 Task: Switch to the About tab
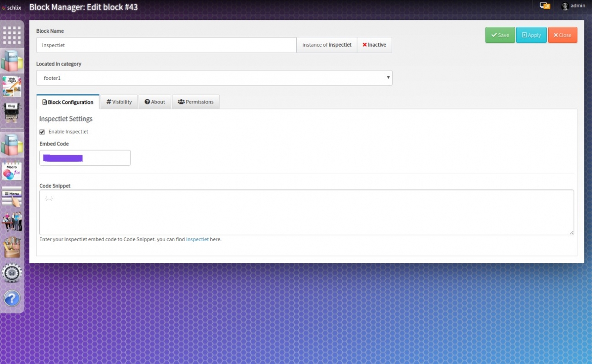pyautogui.click(x=155, y=102)
